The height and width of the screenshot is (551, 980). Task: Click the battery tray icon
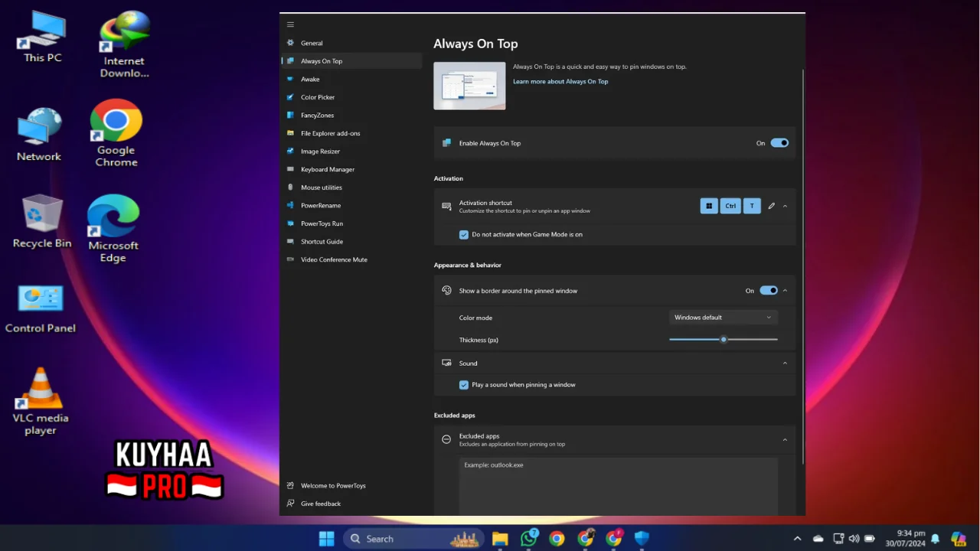[870, 539]
